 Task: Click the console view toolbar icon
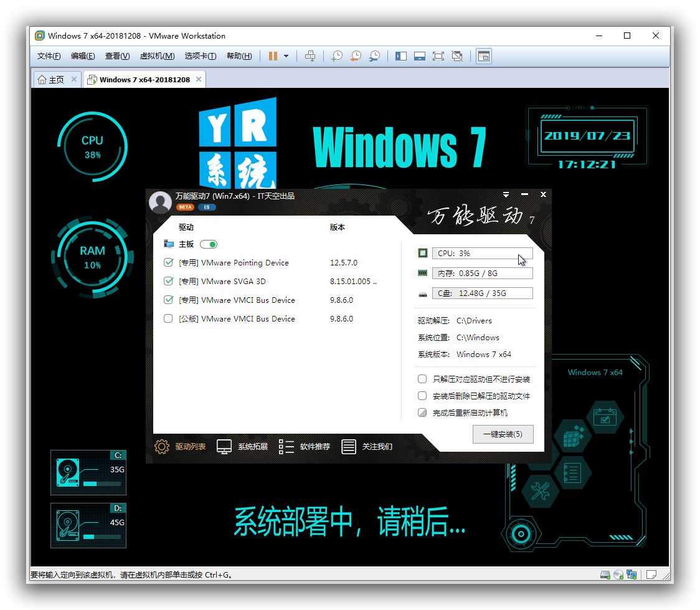point(484,56)
